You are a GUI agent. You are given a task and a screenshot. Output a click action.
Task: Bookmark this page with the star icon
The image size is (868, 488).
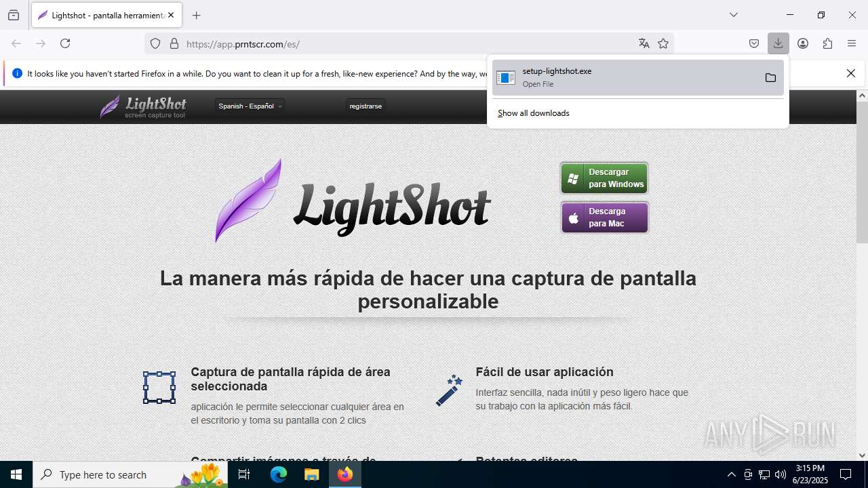[663, 43]
